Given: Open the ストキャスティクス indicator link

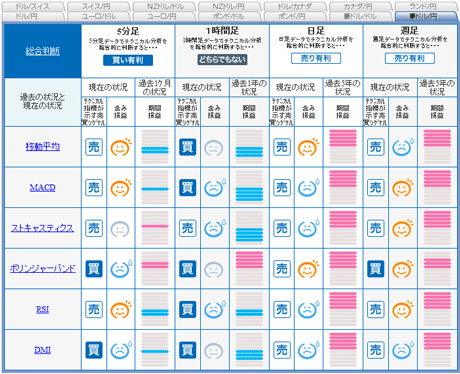Looking at the screenshot, I should (43, 228).
